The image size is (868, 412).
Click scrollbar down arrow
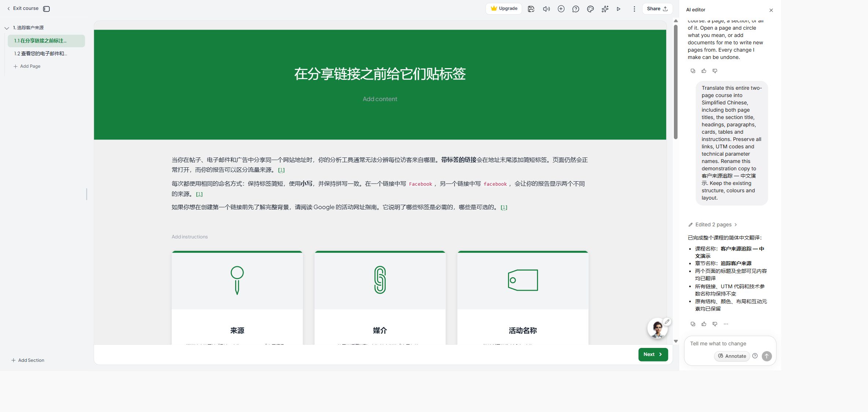point(676,341)
